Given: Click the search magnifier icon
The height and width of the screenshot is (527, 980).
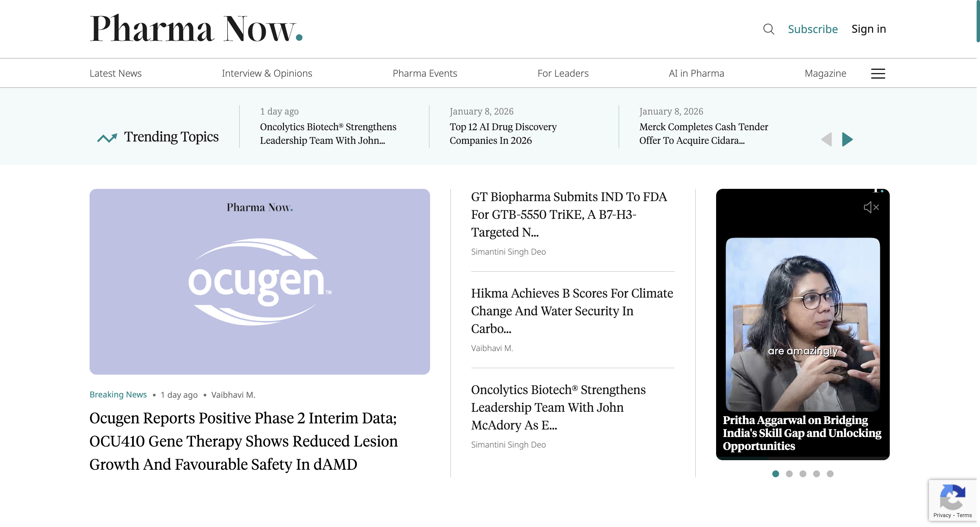Looking at the screenshot, I should click(x=769, y=29).
